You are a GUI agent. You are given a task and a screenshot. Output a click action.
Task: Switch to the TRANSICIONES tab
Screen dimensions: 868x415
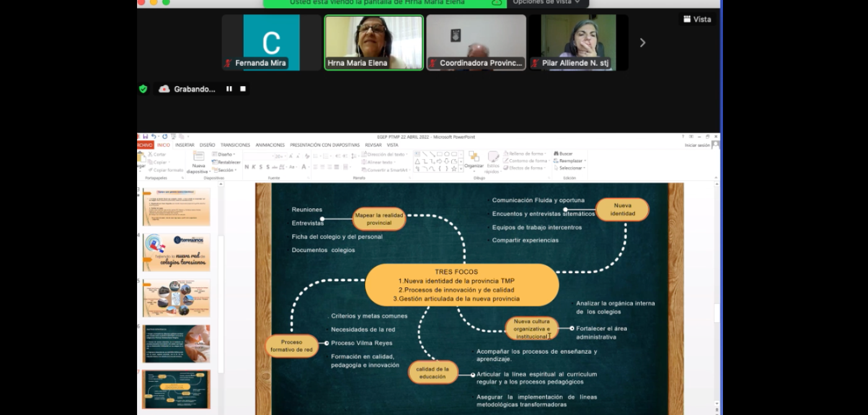pos(235,145)
